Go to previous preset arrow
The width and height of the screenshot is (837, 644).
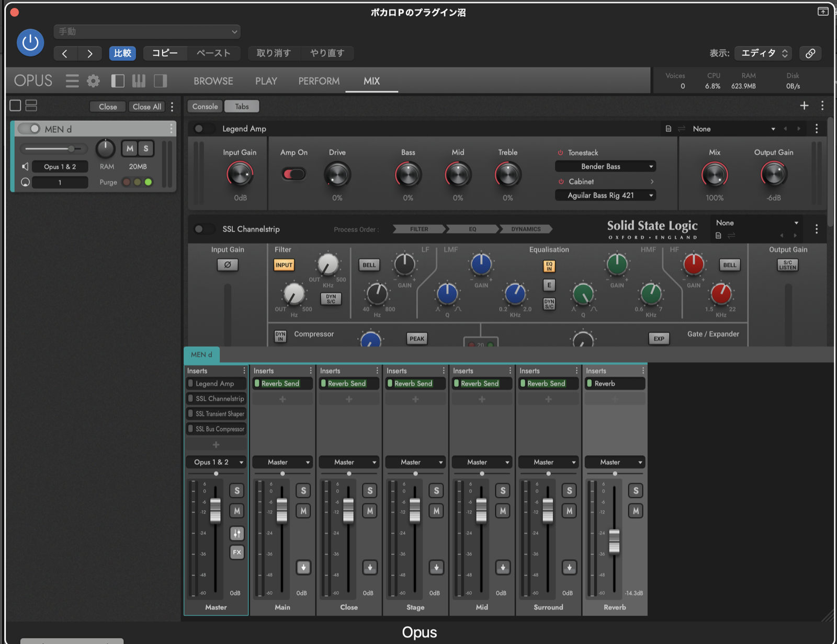pyautogui.click(x=65, y=53)
